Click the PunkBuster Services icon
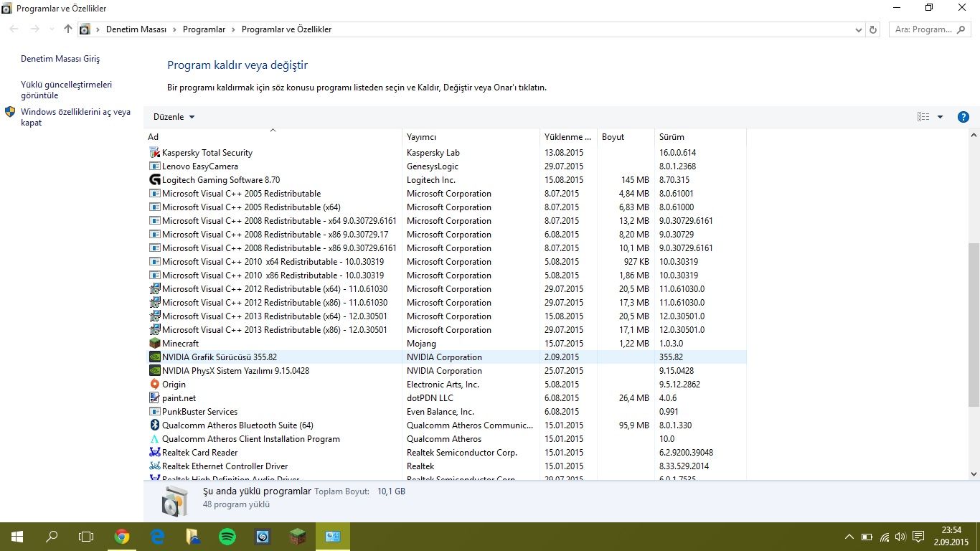This screenshot has width=980, height=551. [154, 412]
